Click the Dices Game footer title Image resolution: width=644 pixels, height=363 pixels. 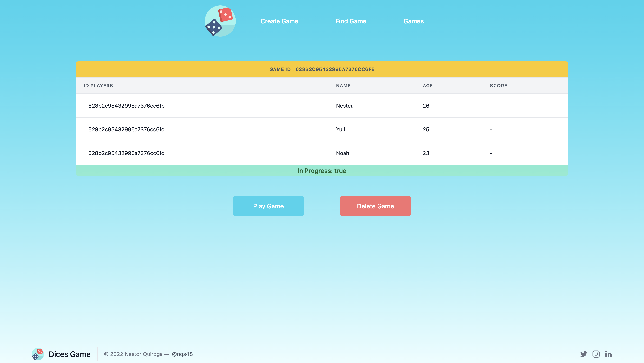[69, 354]
